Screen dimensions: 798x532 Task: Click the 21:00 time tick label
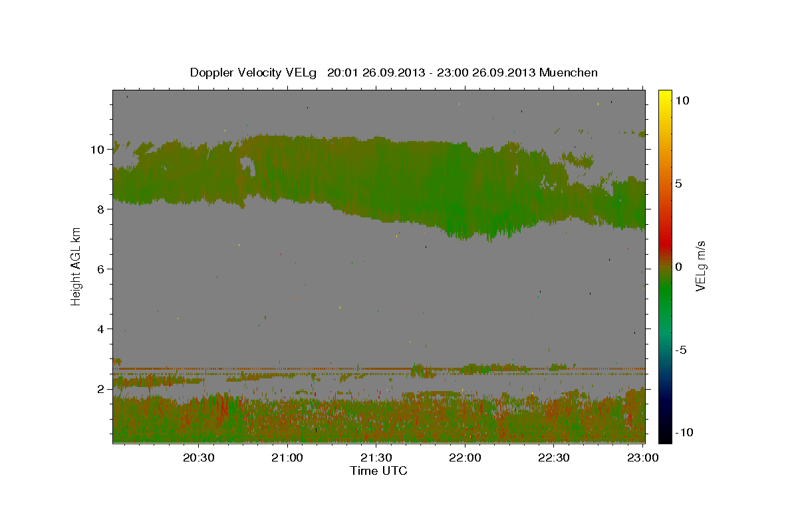(x=288, y=458)
